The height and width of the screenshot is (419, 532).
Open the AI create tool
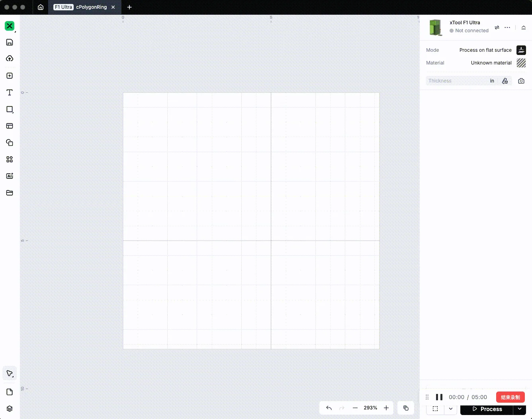10,176
